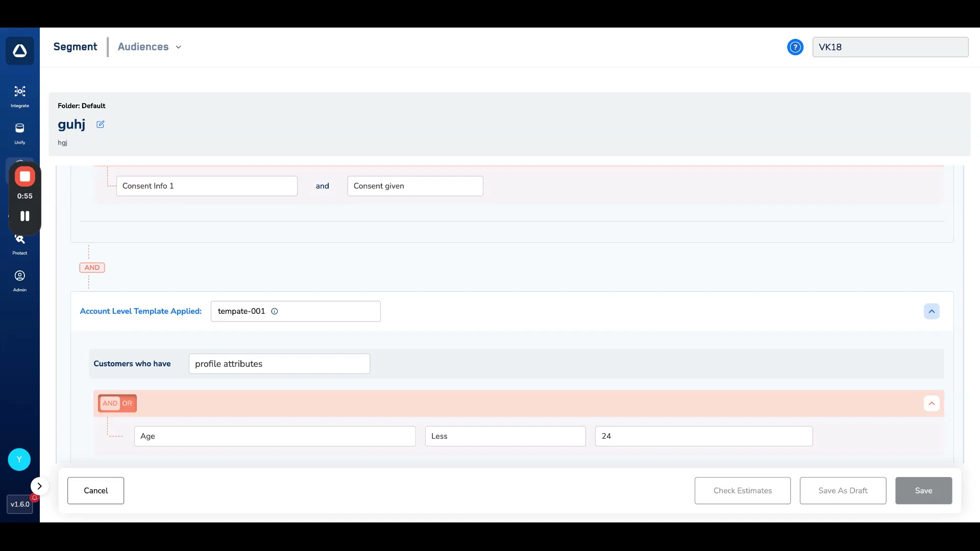980x551 pixels.
Task: Select the OR condition toggle
Action: [127, 404]
